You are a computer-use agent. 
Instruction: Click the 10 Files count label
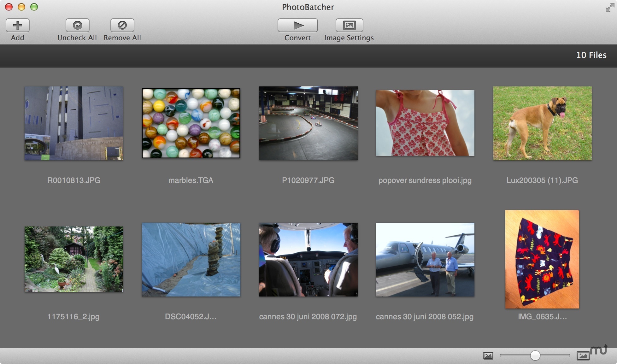pyautogui.click(x=591, y=55)
